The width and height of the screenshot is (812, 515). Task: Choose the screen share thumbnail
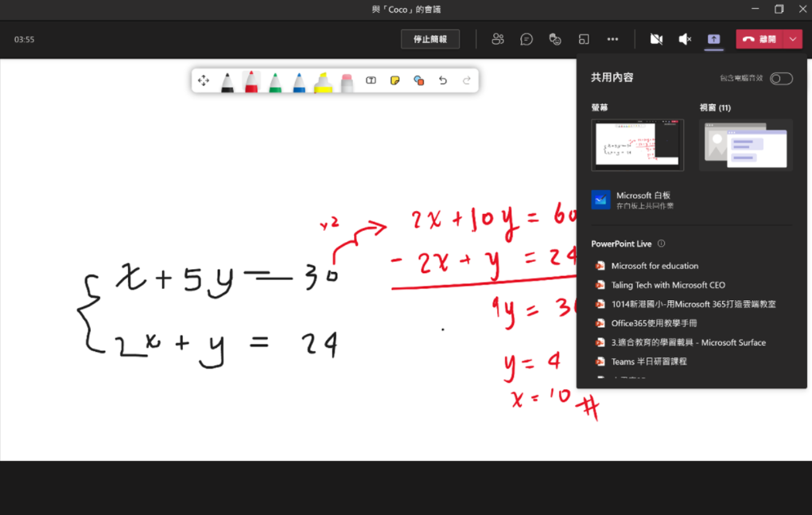tap(637, 145)
